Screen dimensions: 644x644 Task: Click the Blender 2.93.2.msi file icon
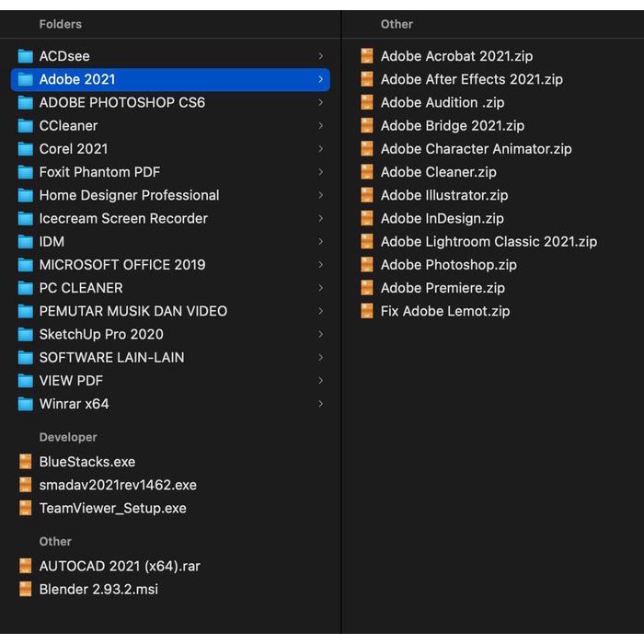coord(26,590)
